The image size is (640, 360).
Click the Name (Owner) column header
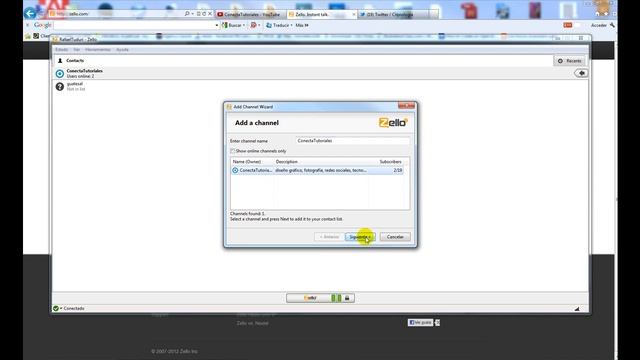247,162
